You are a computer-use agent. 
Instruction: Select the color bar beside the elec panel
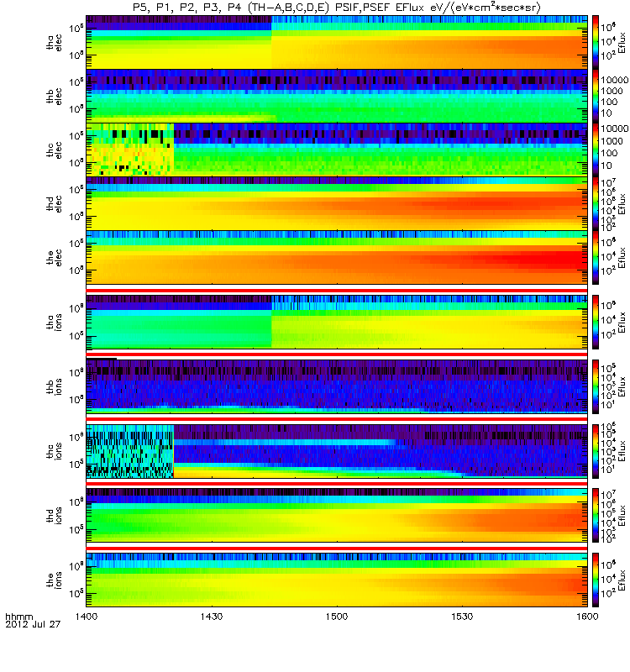(x=596, y=258)
